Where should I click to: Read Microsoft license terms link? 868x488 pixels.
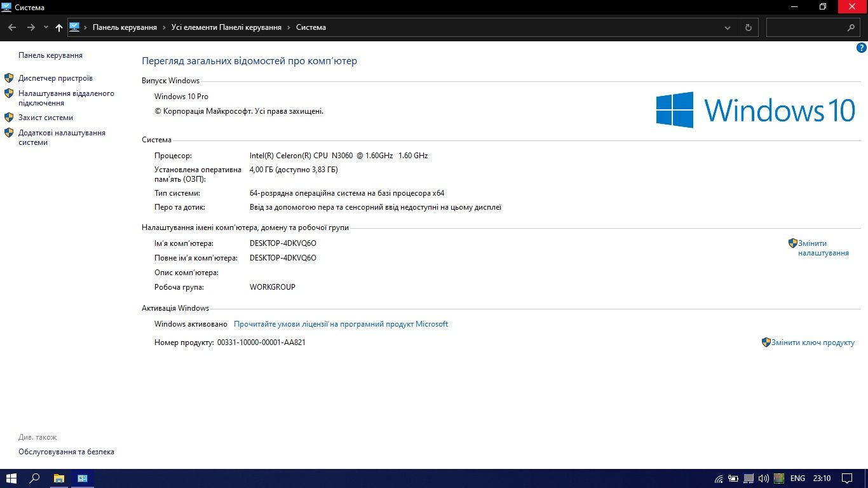click(x=341, y=324)
